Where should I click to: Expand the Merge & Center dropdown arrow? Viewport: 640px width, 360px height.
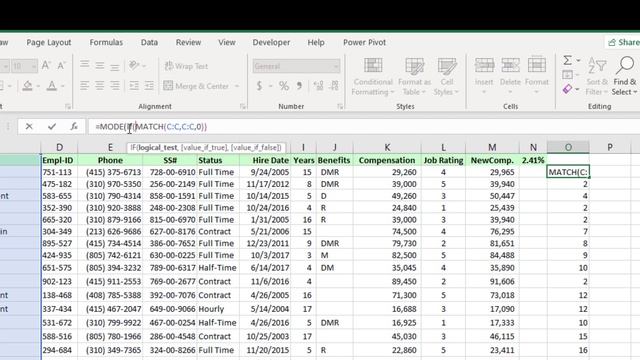[x=237, y=86]
